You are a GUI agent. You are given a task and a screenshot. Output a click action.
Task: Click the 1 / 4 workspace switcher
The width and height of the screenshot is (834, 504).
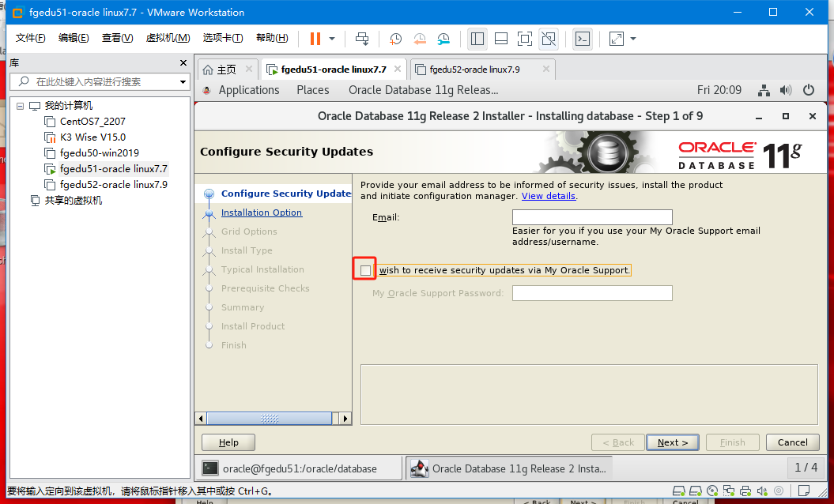point(806,468)
